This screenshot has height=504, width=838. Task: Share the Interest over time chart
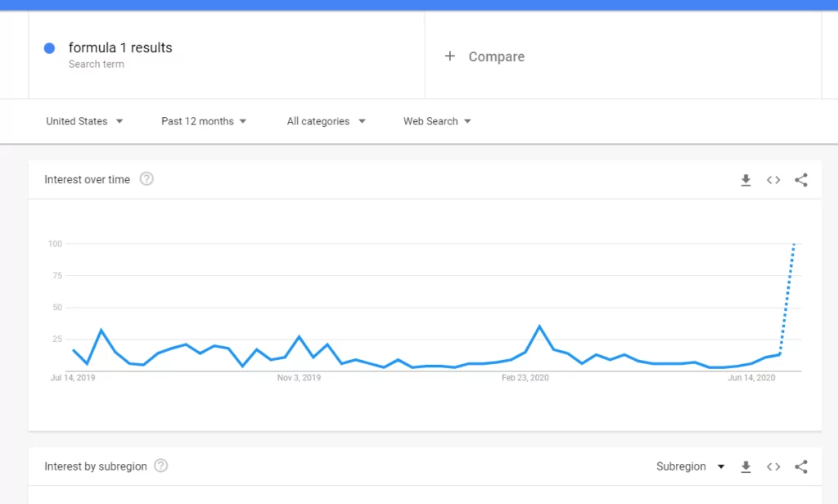801,180
